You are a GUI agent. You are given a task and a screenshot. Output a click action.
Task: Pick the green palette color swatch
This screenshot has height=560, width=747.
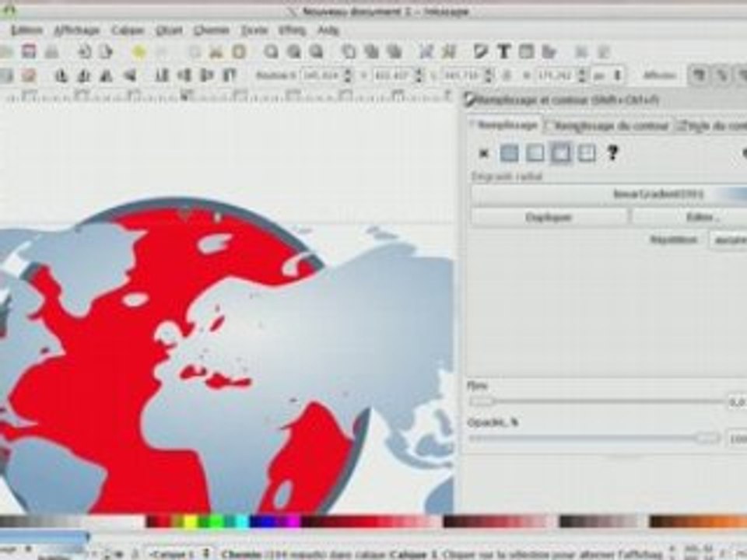pos(217,522)
